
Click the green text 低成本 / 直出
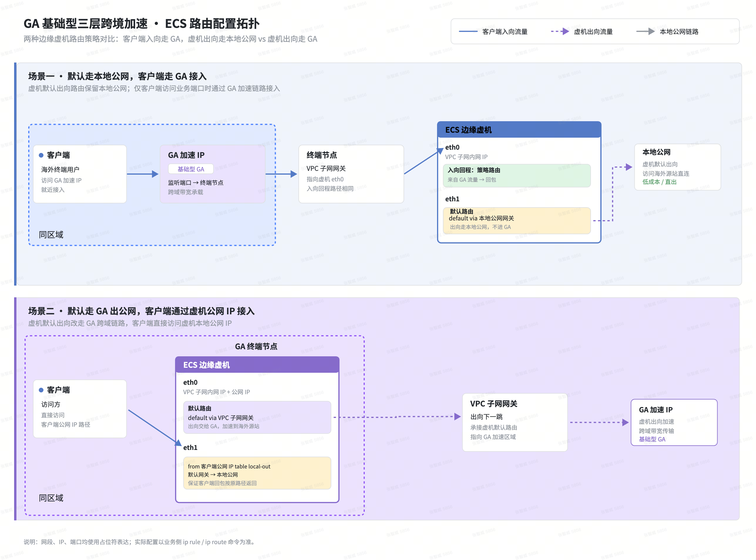pos(659,182)
